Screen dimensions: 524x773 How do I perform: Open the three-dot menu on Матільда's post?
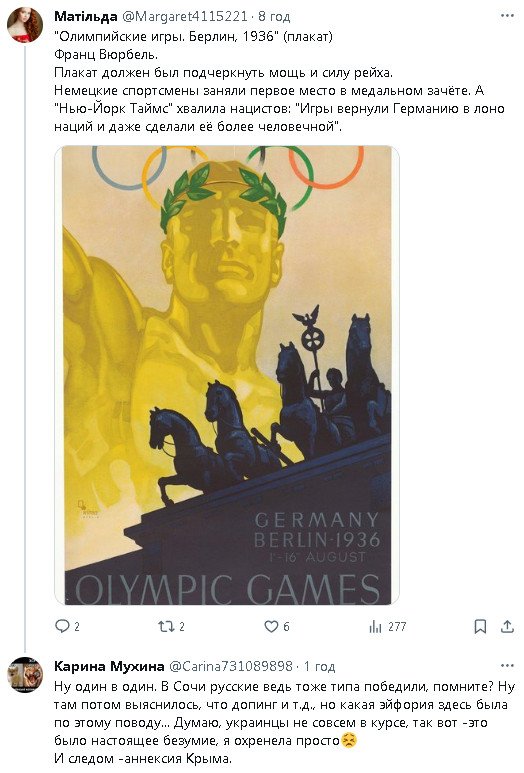pyautogui.click(x=507, y=16)
